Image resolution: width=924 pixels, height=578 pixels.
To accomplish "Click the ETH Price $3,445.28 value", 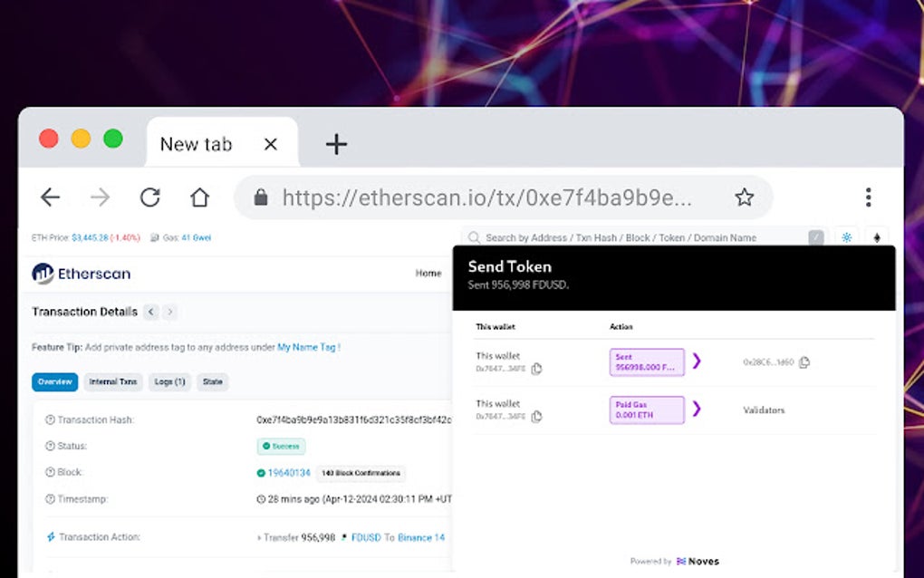I will (x=91, y=236).
